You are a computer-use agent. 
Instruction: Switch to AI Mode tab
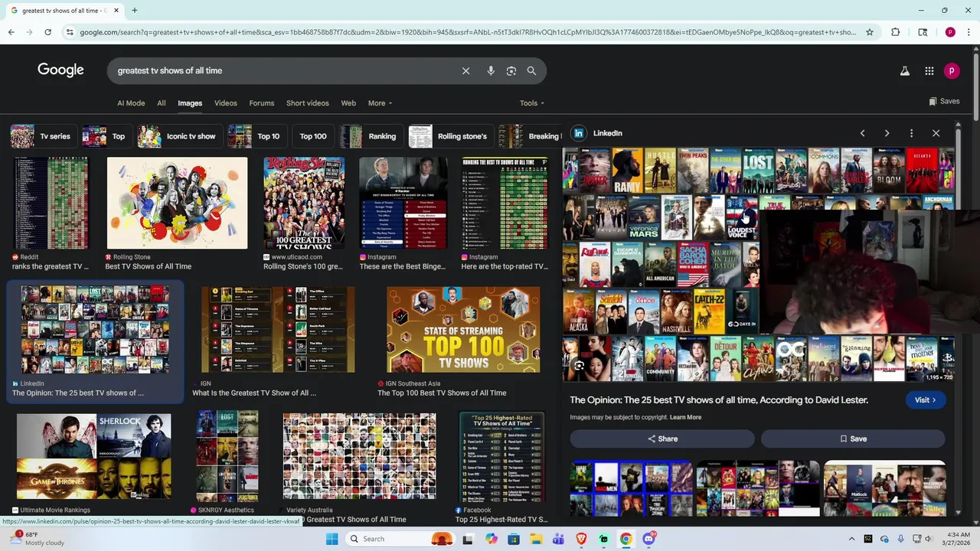coord(131,103)
